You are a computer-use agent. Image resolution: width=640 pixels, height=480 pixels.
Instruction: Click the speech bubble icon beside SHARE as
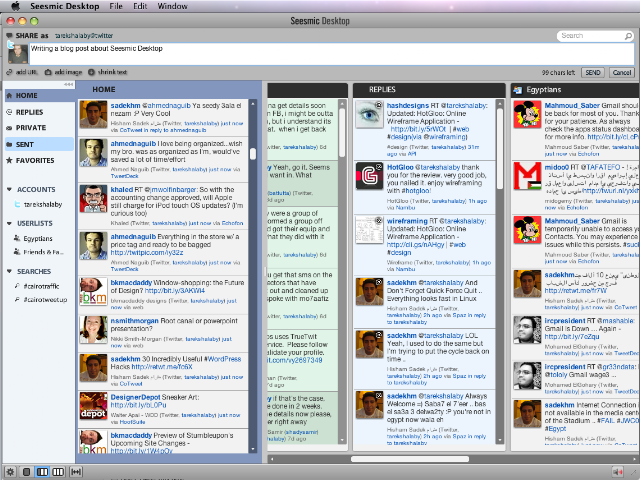[9, 36]
